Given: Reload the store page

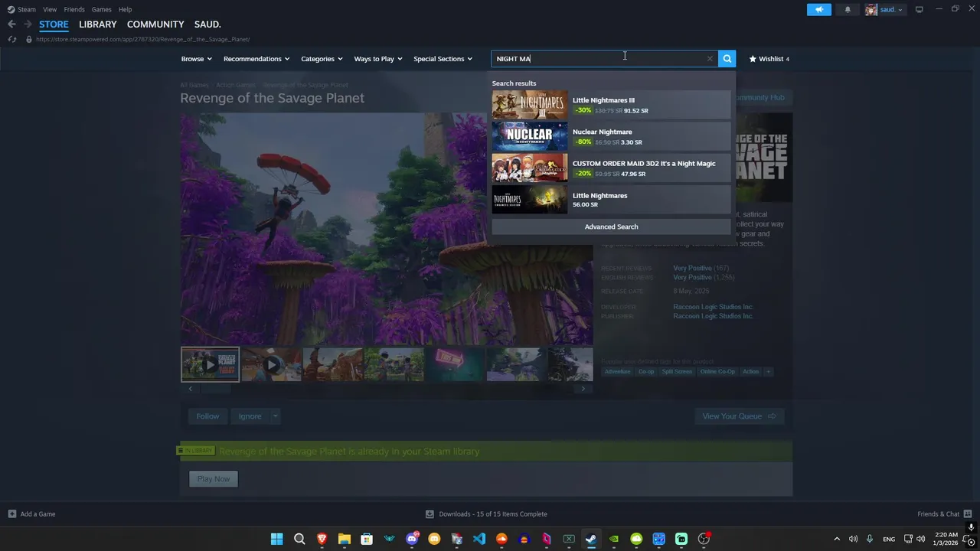Looking at the screenshot, I should pos(12,39).
